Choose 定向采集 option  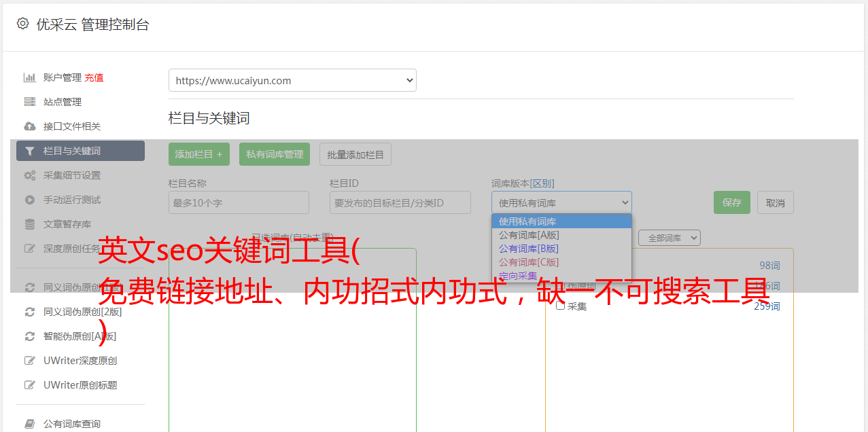point(561,275)
